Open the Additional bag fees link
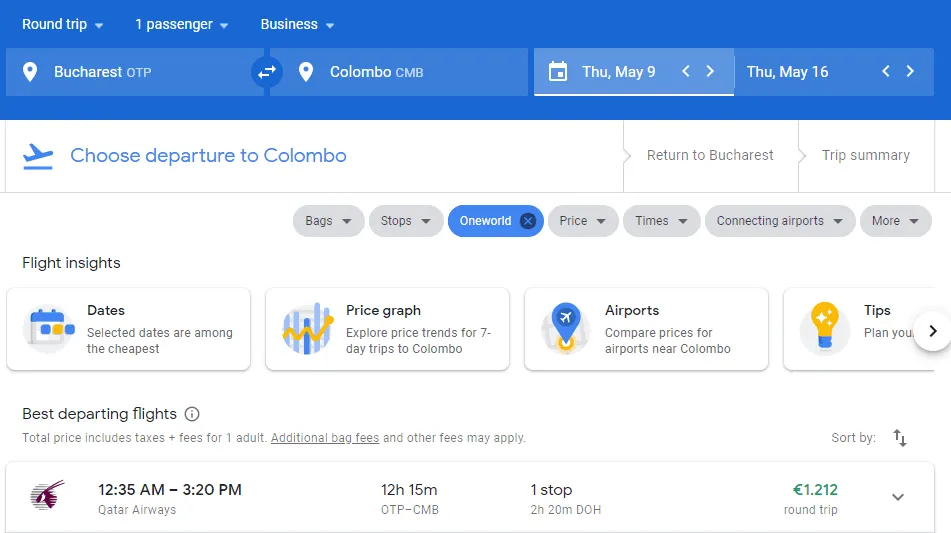The height and width of the screenshot is (533, 951). (325, 438)
